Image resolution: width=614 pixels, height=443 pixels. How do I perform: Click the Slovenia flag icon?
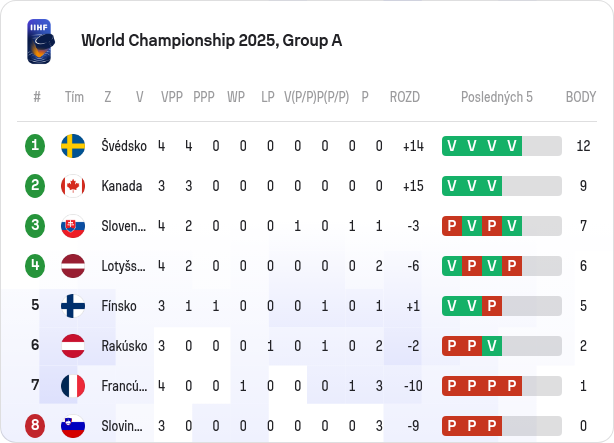[73, 426]
